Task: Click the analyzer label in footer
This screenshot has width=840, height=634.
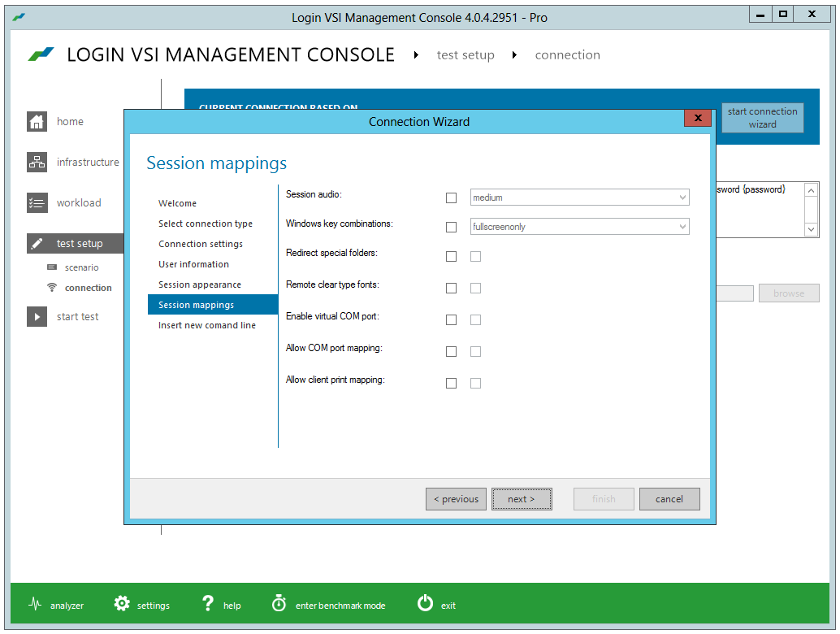Action: click(67, 606)
